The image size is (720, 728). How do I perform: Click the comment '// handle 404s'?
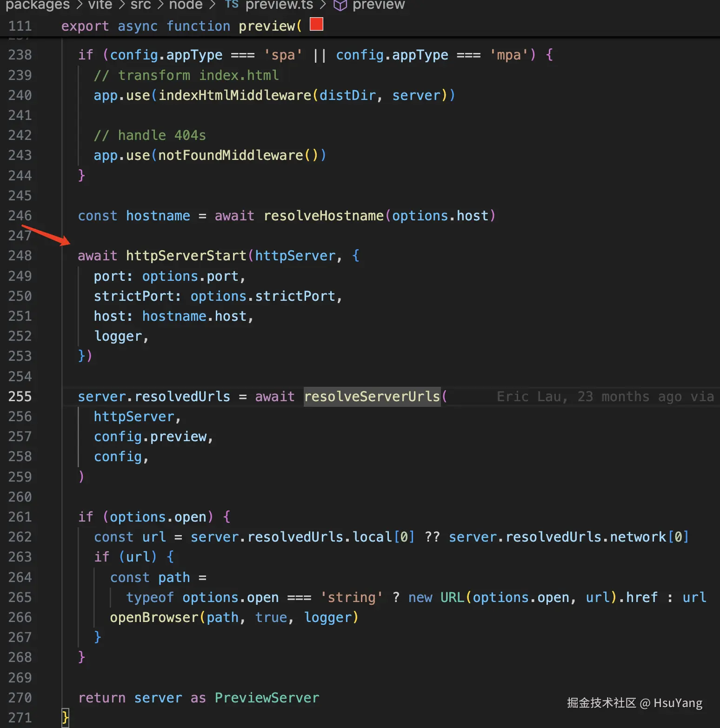(150, 135)
